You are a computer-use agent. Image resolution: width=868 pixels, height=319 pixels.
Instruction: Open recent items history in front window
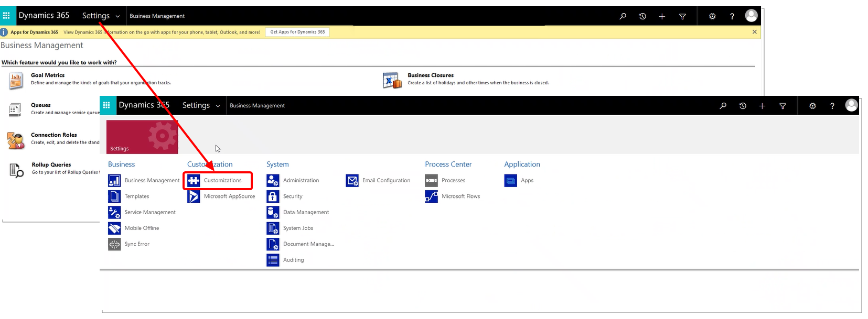pos(743,106)
